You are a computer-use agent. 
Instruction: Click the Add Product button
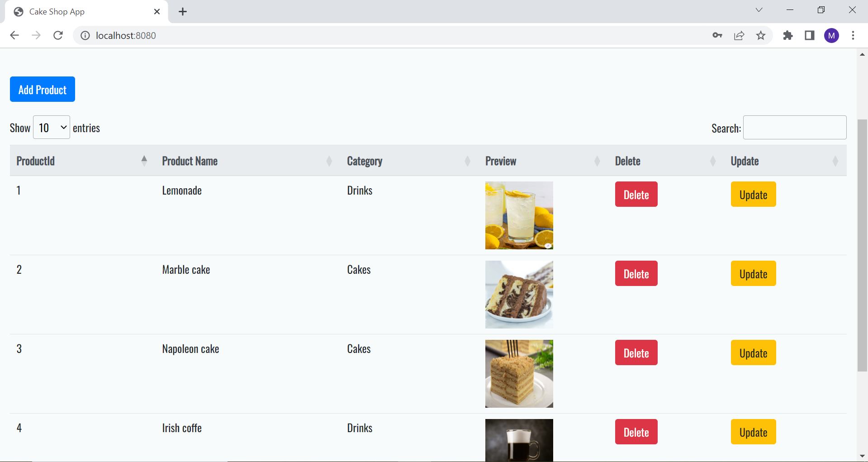42,89
